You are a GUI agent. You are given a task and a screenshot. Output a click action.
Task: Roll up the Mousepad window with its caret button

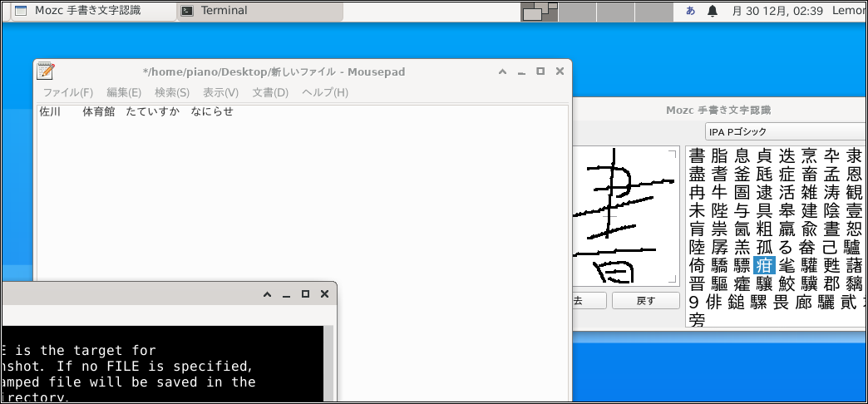pos(503,71)
